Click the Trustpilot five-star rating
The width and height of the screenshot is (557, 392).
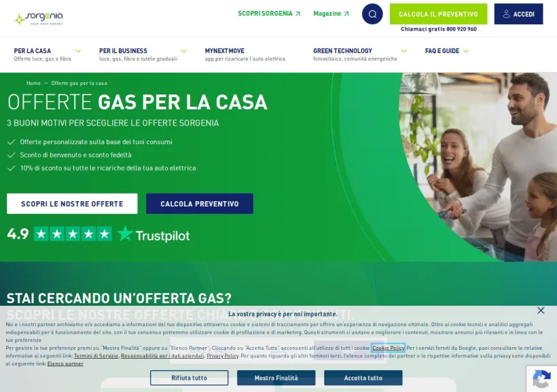(73, 234)
